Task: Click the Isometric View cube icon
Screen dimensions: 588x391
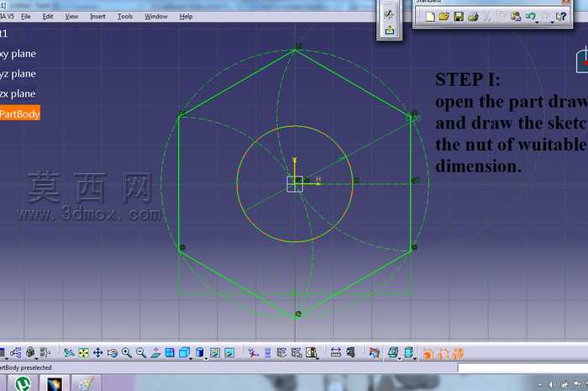Action: coord(184,352)
